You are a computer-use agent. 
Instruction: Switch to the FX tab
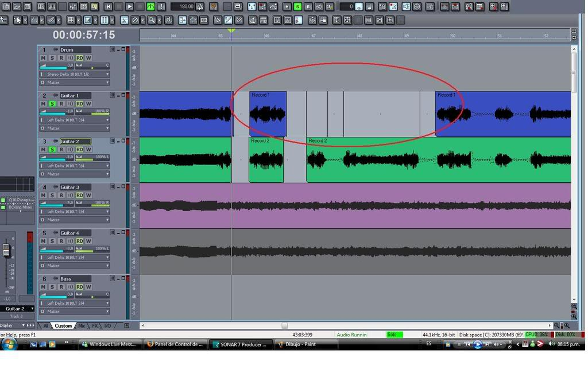tap(95, 326)
